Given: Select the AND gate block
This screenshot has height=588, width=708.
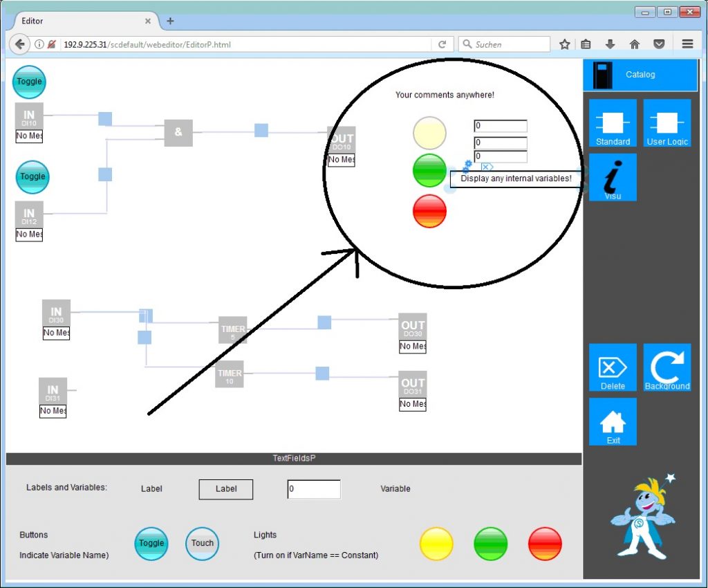Looking at the screenshot, I should pyautogui.click(x=178, y=134).
